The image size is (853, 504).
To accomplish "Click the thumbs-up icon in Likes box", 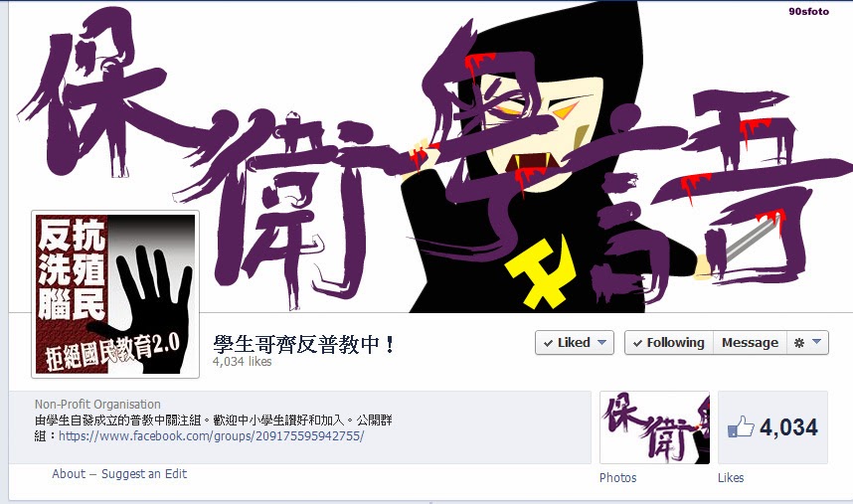I will 741,426.
